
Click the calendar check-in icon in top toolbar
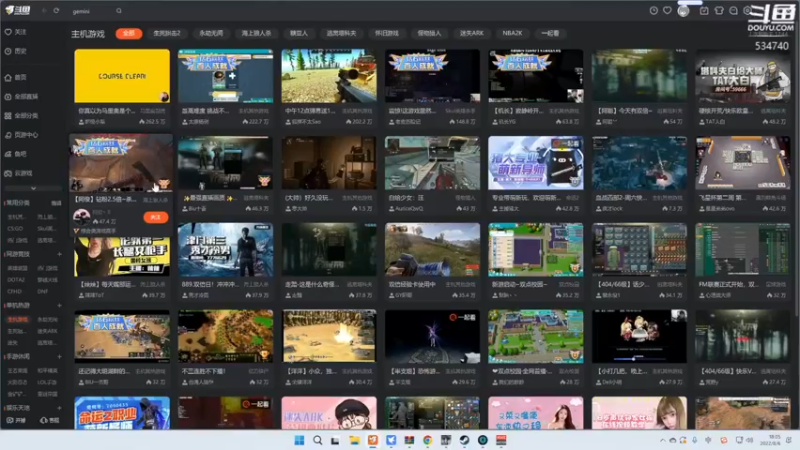pos(704,11)
